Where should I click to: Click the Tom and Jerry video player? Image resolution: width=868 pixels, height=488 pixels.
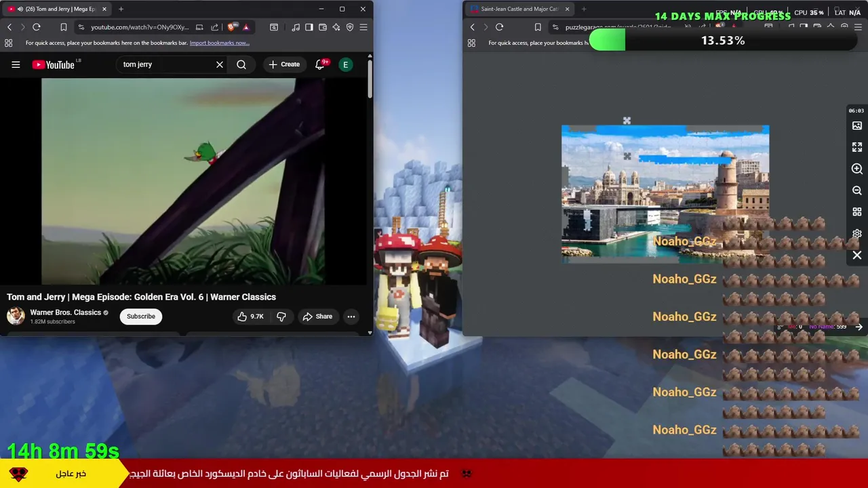point(183,181)
